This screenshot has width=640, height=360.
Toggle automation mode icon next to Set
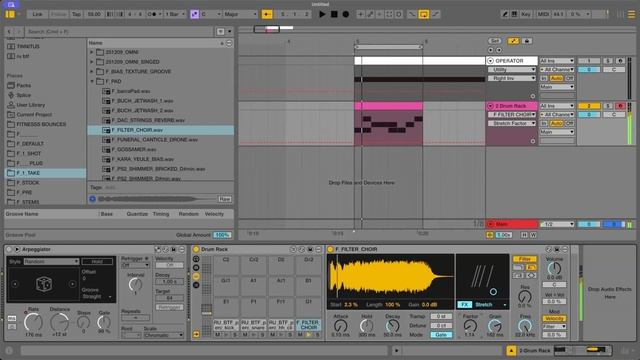click(x=513, y=41)
